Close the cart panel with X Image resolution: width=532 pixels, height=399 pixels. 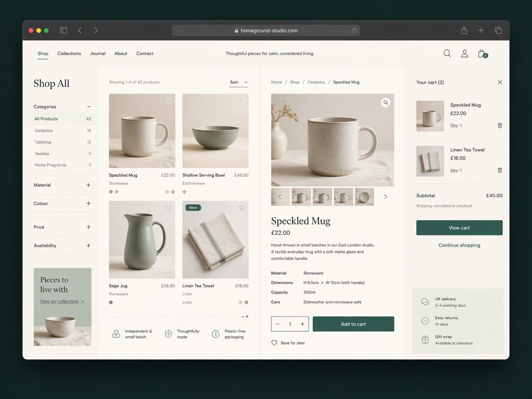[x=500, y=83]
